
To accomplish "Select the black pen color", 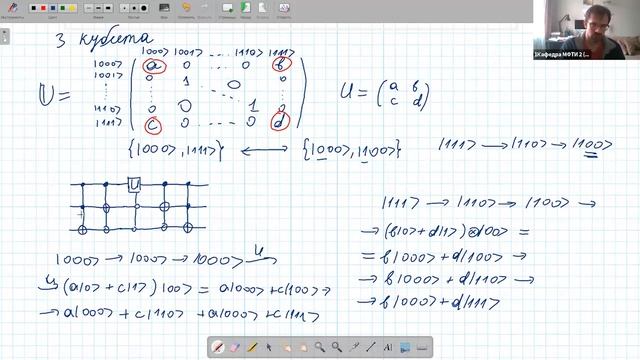I will [33, 8].
